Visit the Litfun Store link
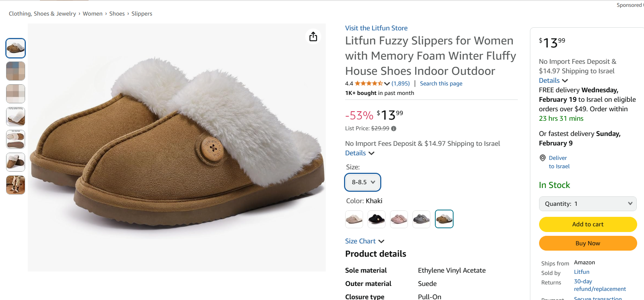 (x=376, y=28)
